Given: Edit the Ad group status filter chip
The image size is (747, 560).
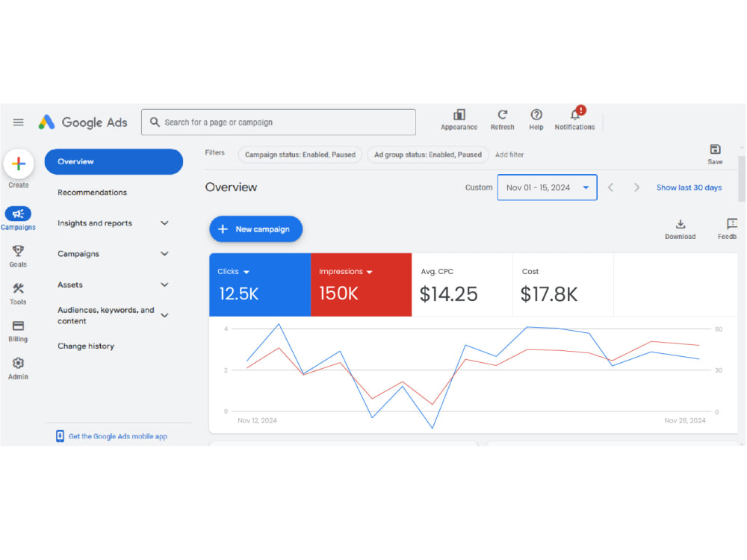Looking at the screenshot, I should [x=428, y=155].
